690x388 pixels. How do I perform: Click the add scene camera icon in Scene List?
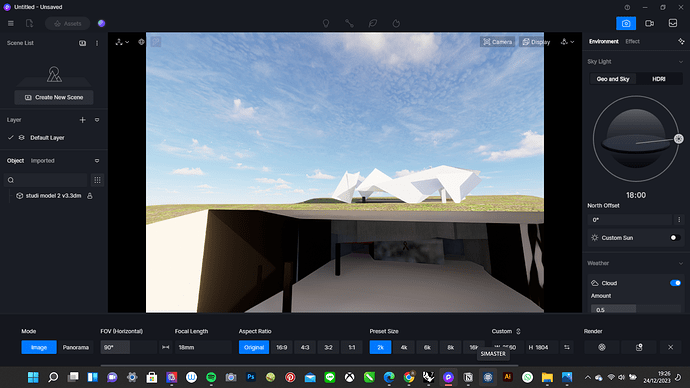coord(82,43)
